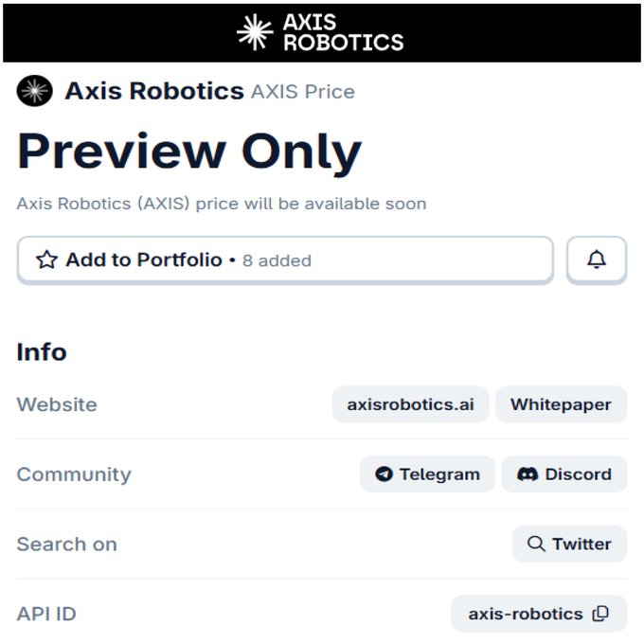This screenshot has height=644, width=644.
Task: Click the Preview Only price heading
Action: point(189,152)
